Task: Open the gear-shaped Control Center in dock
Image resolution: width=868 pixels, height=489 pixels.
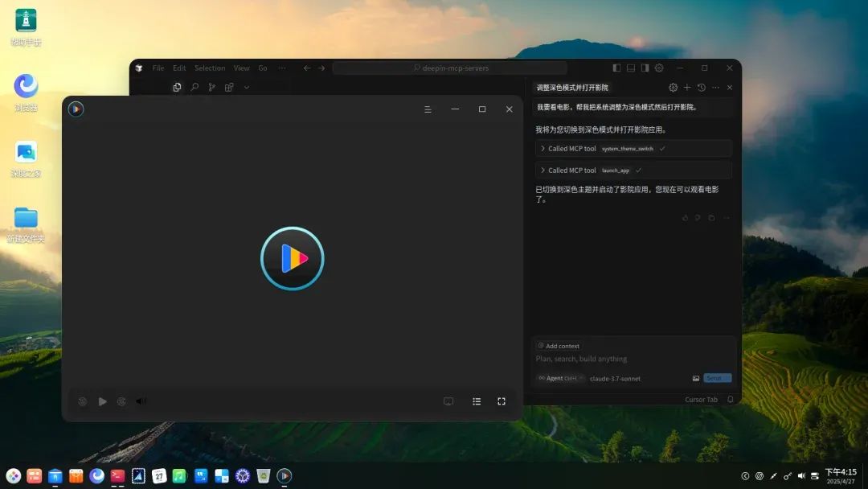Action: [x=243, y=475]
